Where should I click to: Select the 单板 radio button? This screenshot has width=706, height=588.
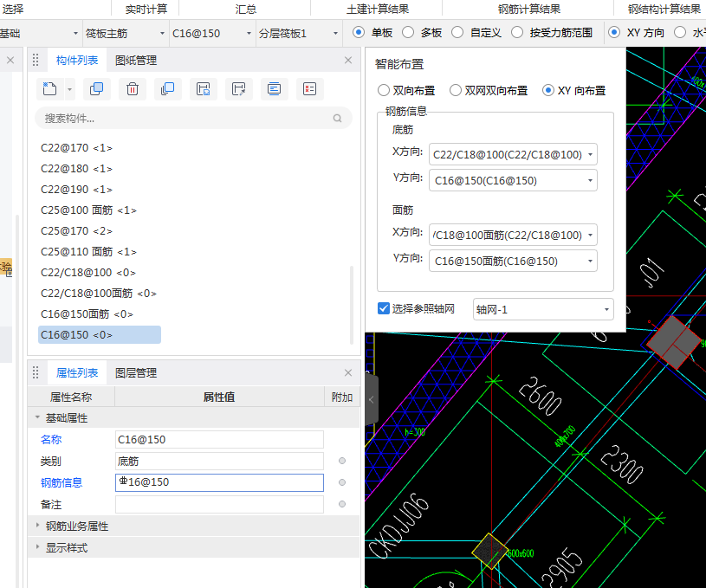tap(359, 32)
